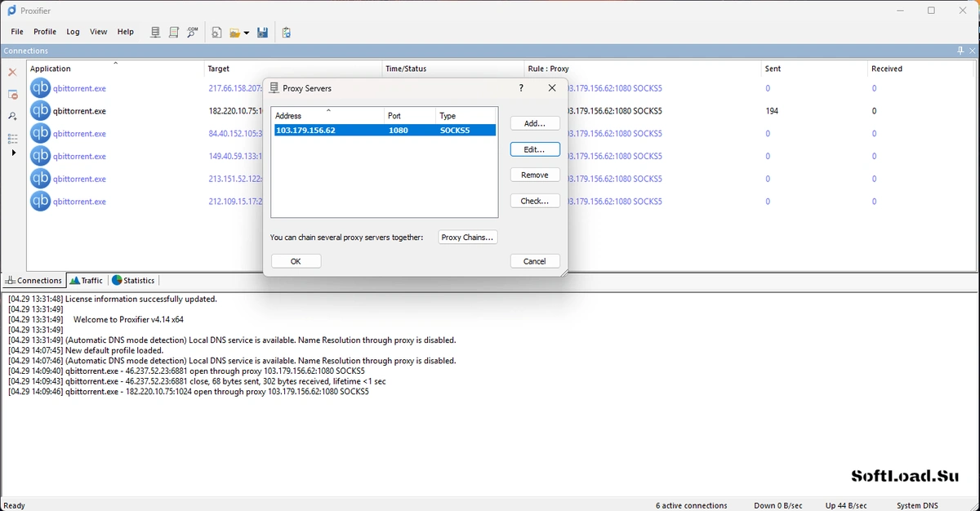The image size is (980, 511).
Task: Click the Proxifier app logo icon
Action: 11,10
